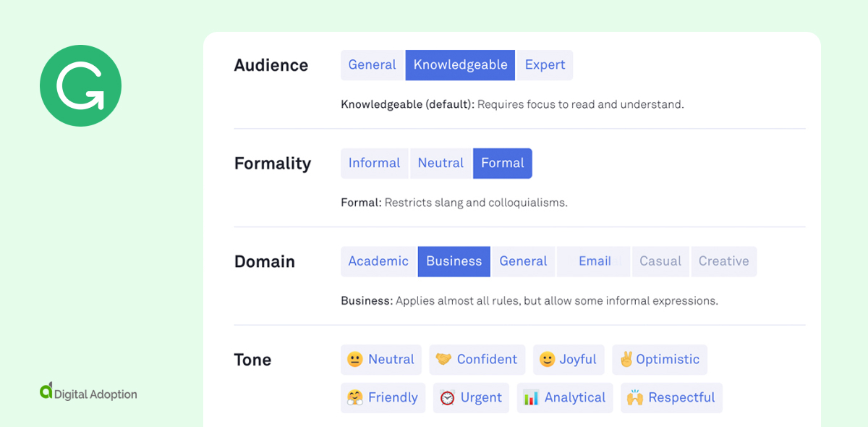Screen dimensions: 868x427
Task: Toggle the Neutral tone option
Action: click(x=381, y=359)
